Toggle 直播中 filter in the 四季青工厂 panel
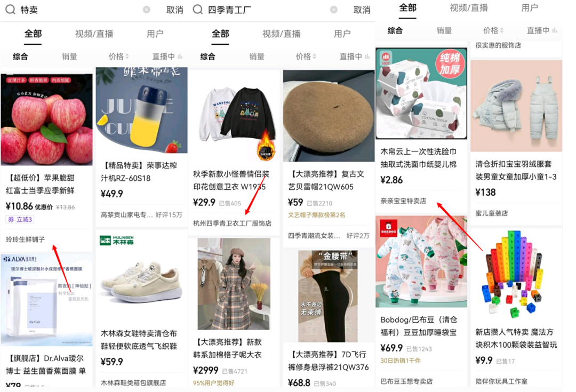Screen dimensions: 576x392 (x=354, y=56)
